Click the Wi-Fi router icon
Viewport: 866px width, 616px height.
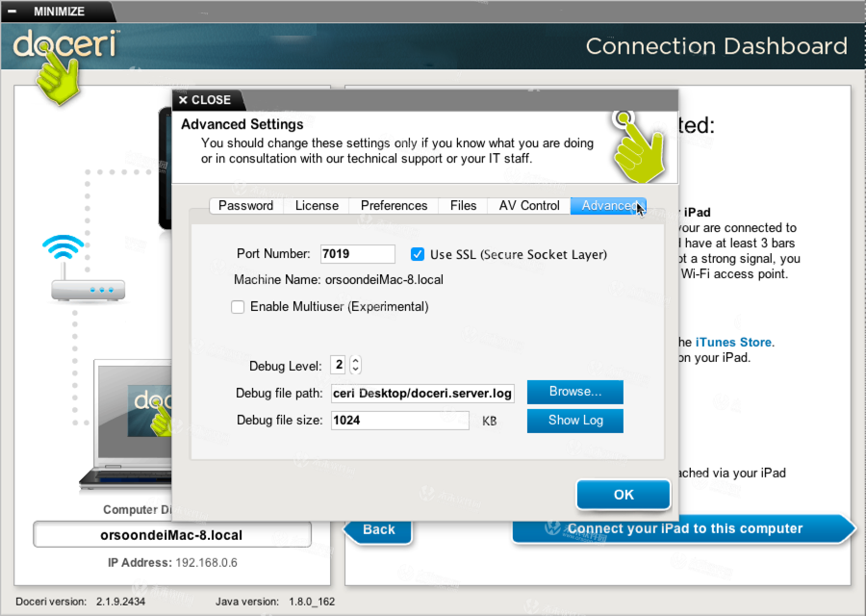88,290
